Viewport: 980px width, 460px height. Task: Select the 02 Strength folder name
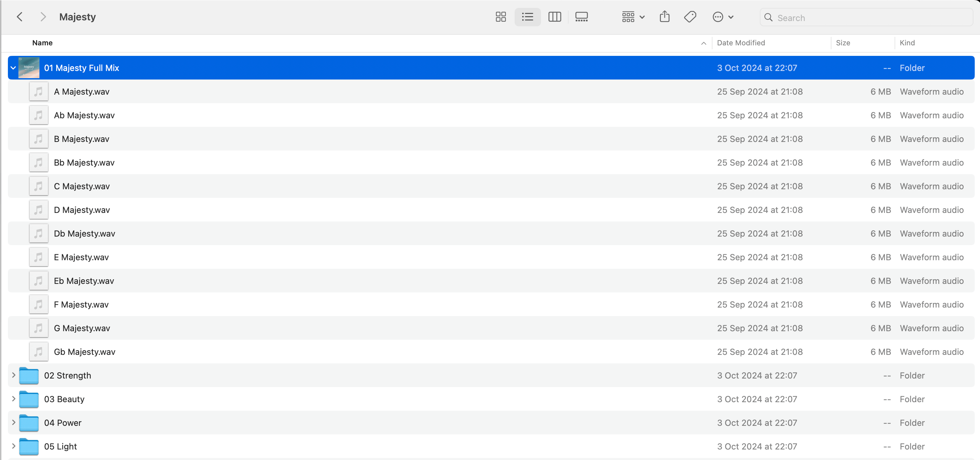click(x=67, y=376)
